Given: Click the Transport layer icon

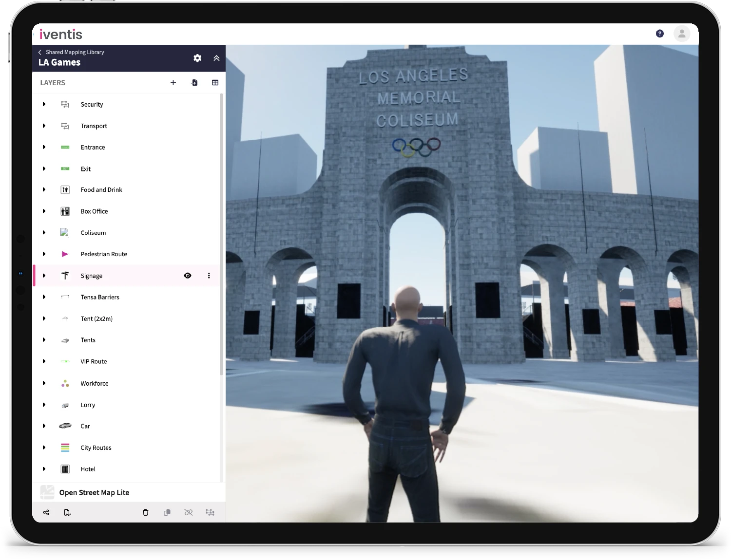Looking at the screenshot, I should 65,126.
